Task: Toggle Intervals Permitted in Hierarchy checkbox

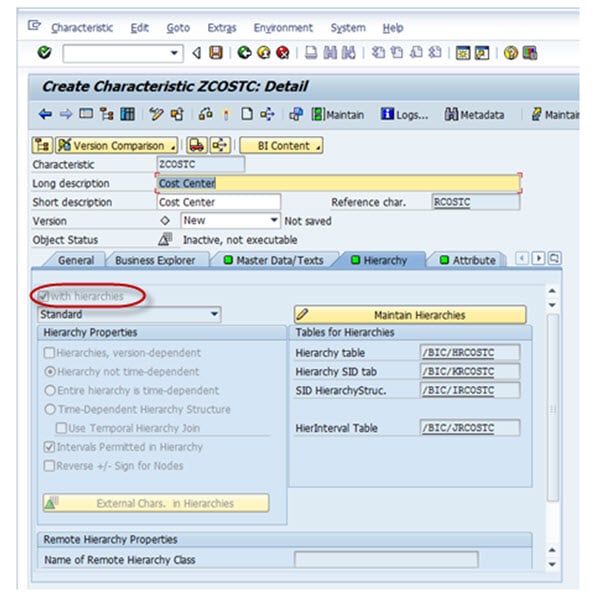Action: (x=49, y=447)
